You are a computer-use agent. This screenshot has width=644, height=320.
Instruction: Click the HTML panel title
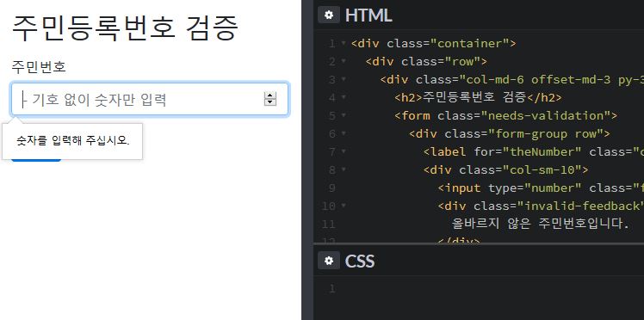368,15
